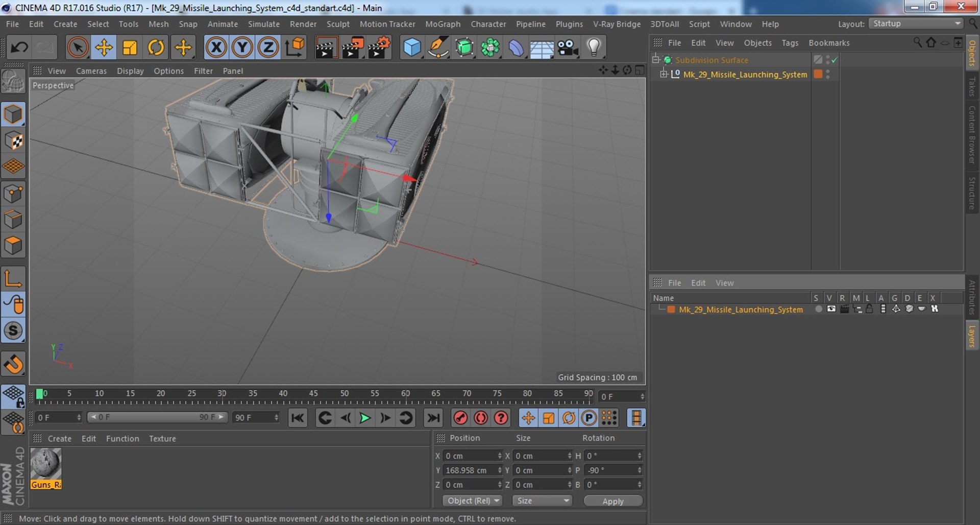
Task: Open the Layout Startup dropdown
Action: click(916, 23)
